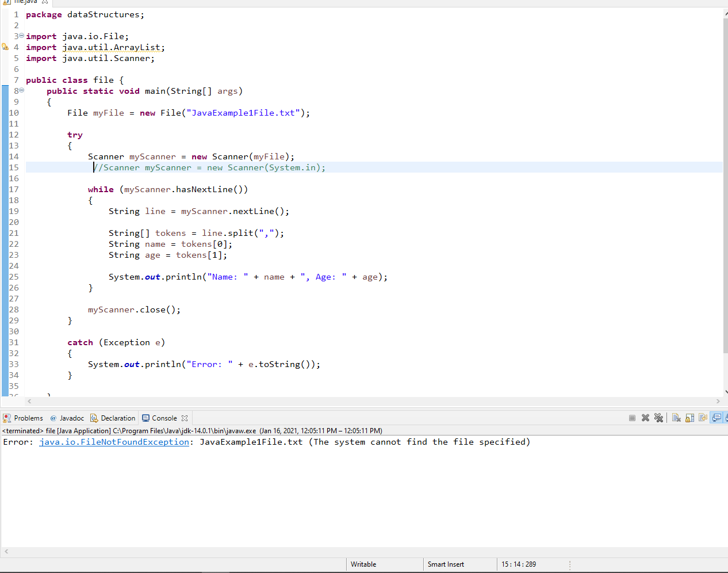Click the commented Scanner(System.in) line

pyautogui.click(x=209, y=167)
